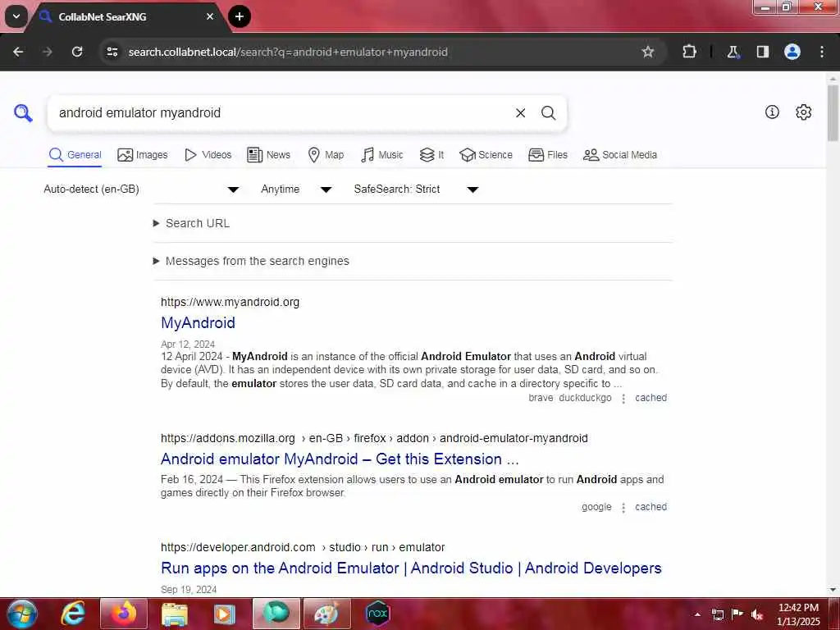Viewport: 840px width, 630px height.
Task: Toggle the browser side panel
Action: (x=762, y=52)
